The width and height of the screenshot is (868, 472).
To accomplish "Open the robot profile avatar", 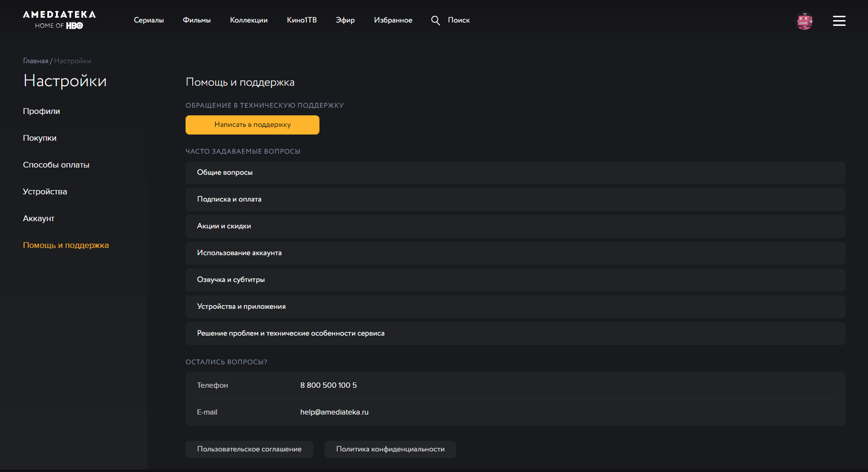I will pyautogui.click(x=804, y=21).
